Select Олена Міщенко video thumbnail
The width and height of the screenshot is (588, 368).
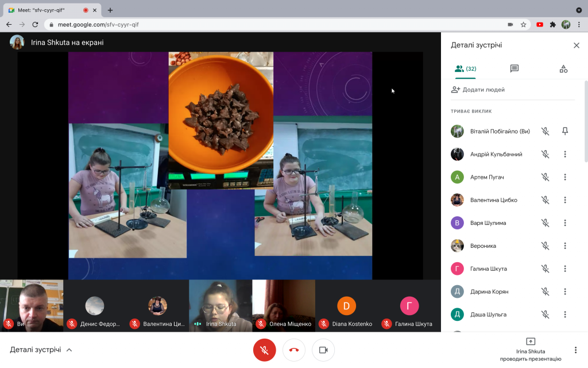(284, 306)
